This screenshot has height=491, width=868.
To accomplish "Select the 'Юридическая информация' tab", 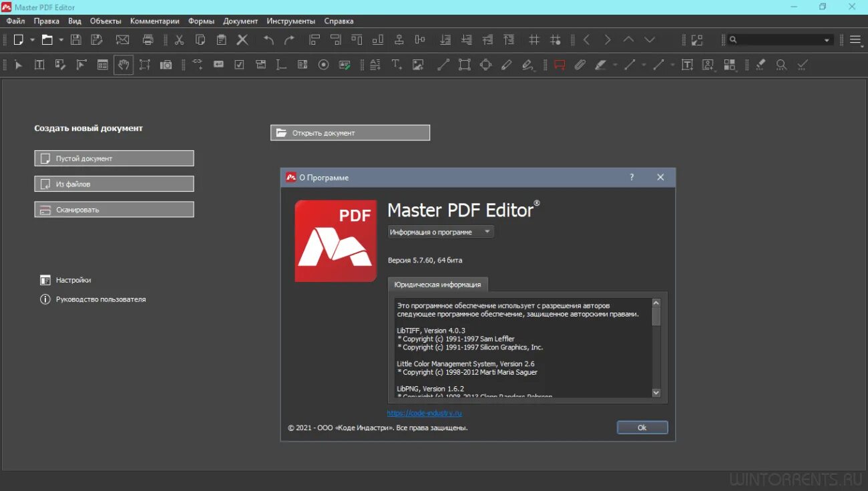I will pos(438,284).
